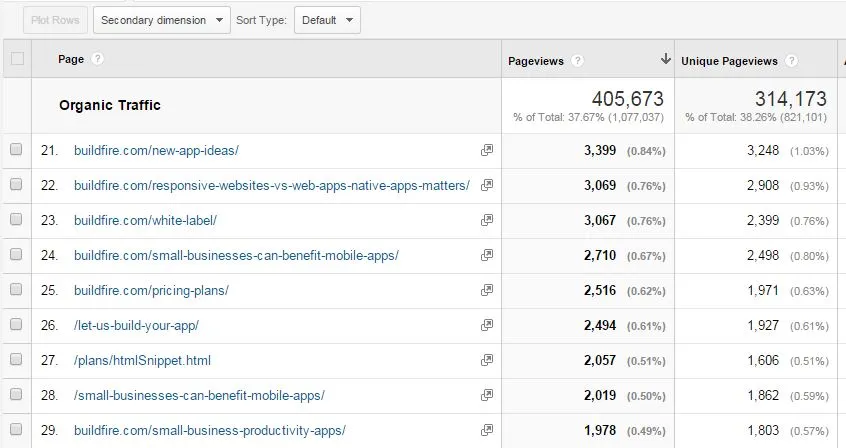
Task: Click pageviews value 2,057
Action: (x=600, y=360)
